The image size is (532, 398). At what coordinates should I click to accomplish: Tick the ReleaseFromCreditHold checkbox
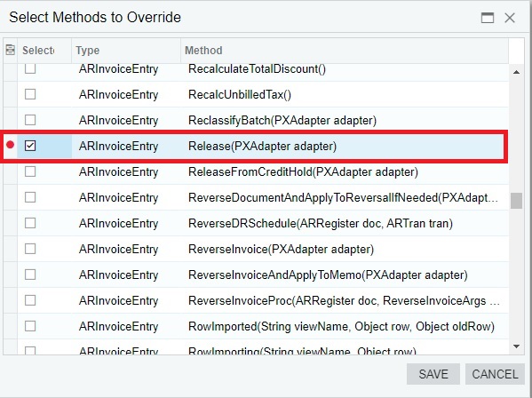tap(30, 171)
